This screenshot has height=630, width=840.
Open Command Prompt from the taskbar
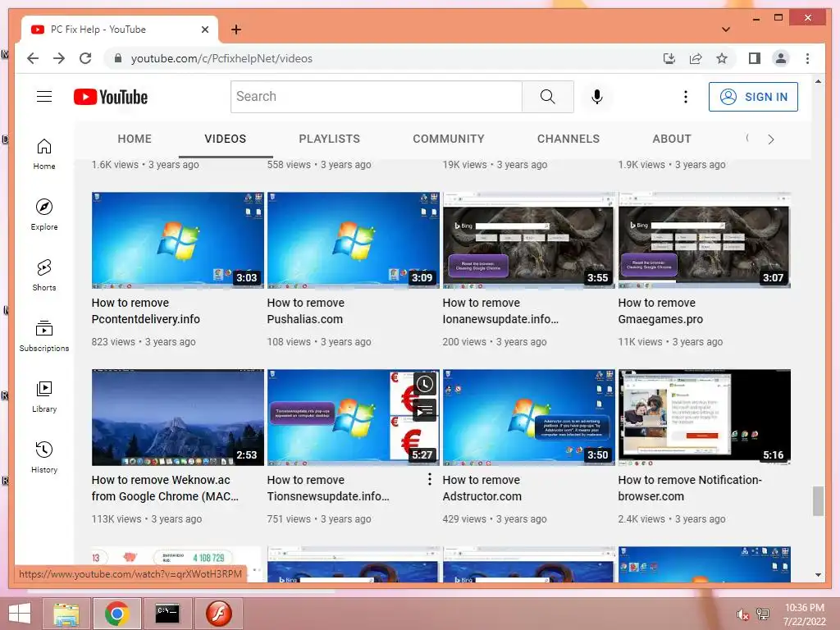167,614
